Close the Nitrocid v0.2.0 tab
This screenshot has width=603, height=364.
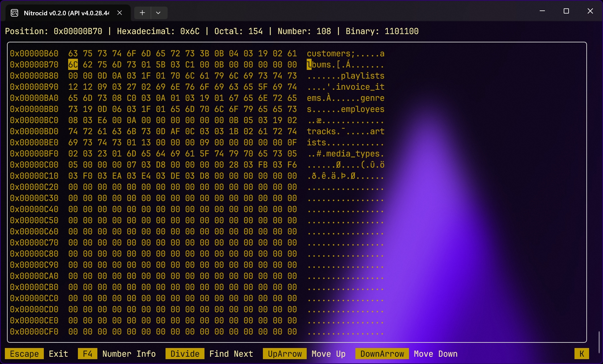point(120,13)
